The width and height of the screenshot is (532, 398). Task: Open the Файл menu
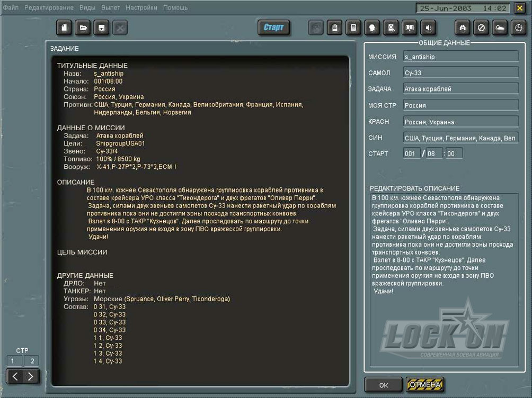[x=11, y=8]
